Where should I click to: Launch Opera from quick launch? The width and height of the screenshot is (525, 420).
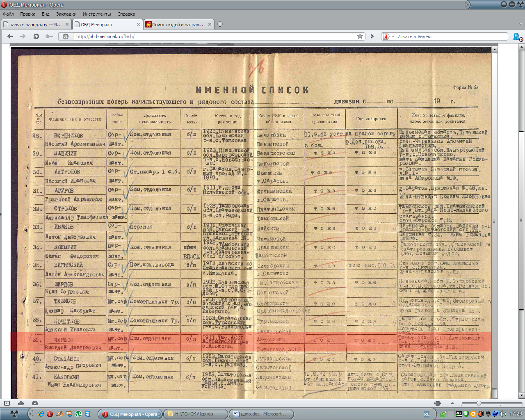(x=50, y=414)
